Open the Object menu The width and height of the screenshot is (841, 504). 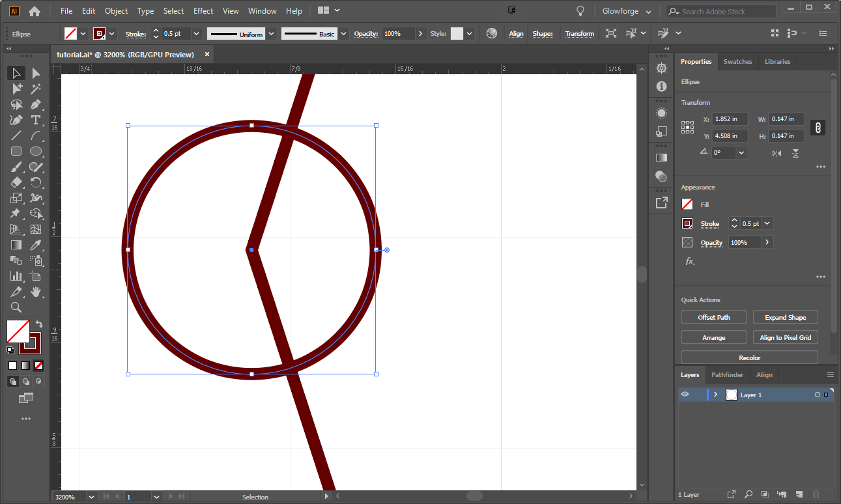pos(117,11)
